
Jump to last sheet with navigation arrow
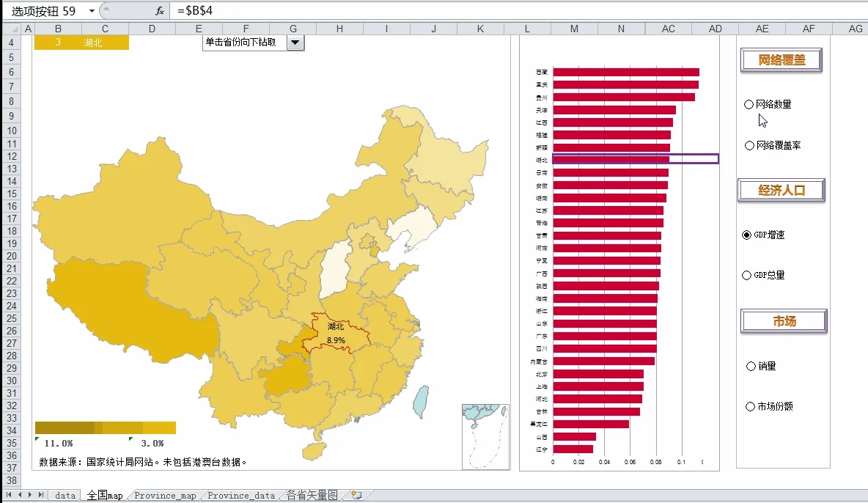(x=40, y=495)
